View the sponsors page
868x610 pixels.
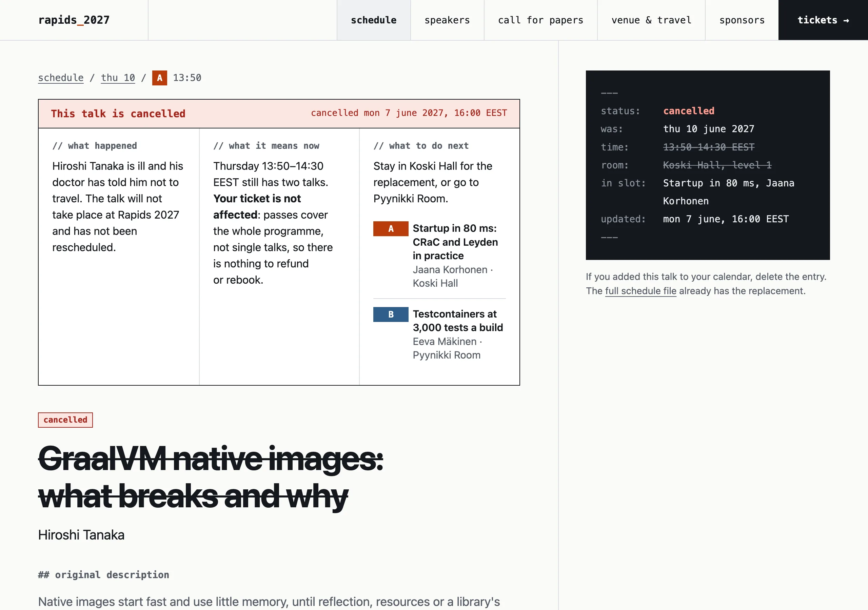742,20
